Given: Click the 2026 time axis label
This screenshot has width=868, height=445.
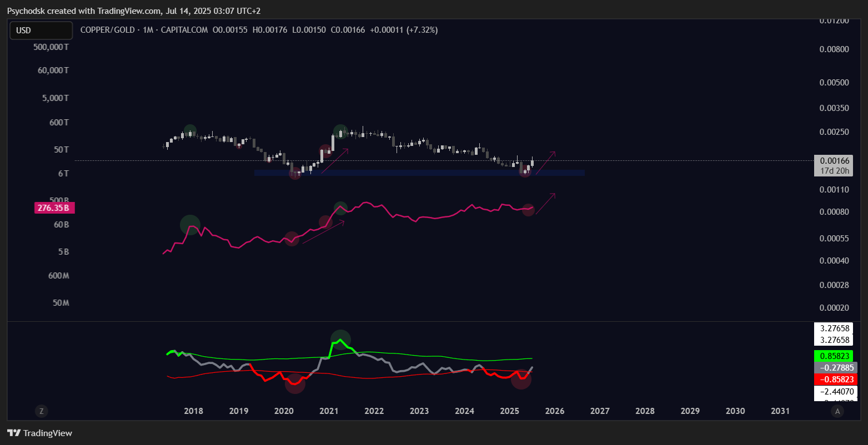Looking at the screenshot, I should point(555,411).
